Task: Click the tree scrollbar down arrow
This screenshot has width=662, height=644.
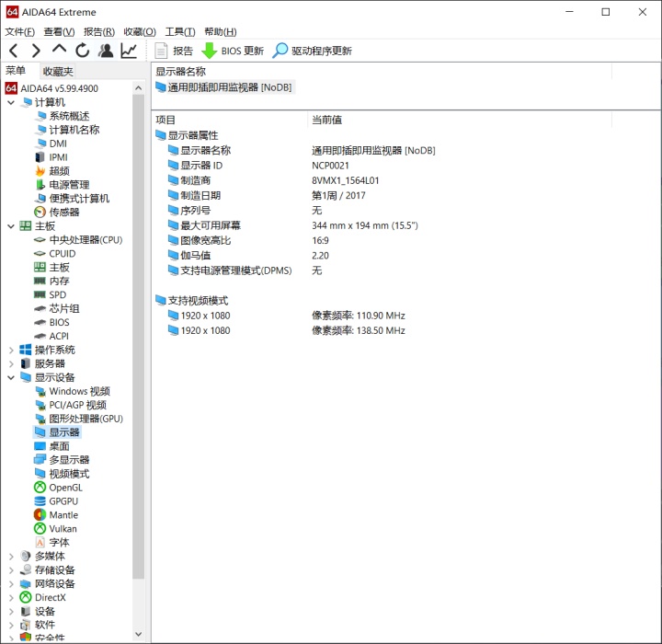Action: 139,634
